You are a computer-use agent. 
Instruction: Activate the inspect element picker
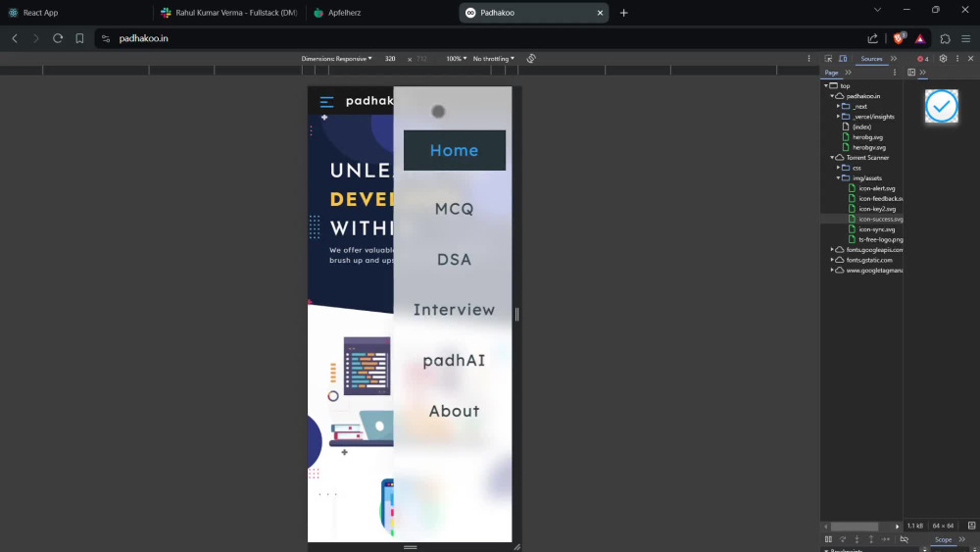coord(828,58)
